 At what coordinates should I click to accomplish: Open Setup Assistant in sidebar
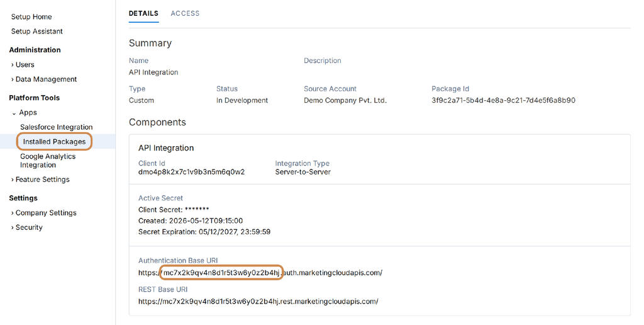37,31
